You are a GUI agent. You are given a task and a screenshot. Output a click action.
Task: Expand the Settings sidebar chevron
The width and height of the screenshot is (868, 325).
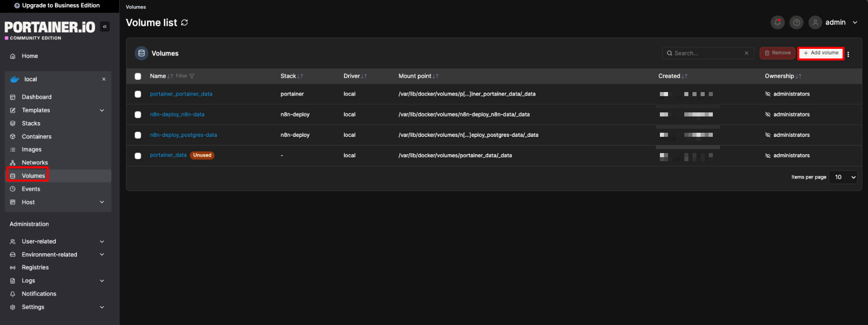102,307
